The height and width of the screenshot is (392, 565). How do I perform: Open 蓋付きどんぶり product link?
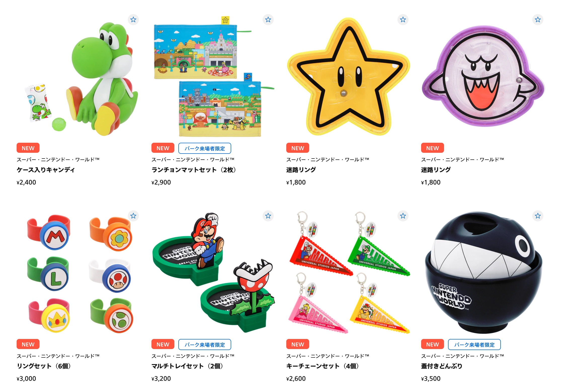tap(442, 366)
